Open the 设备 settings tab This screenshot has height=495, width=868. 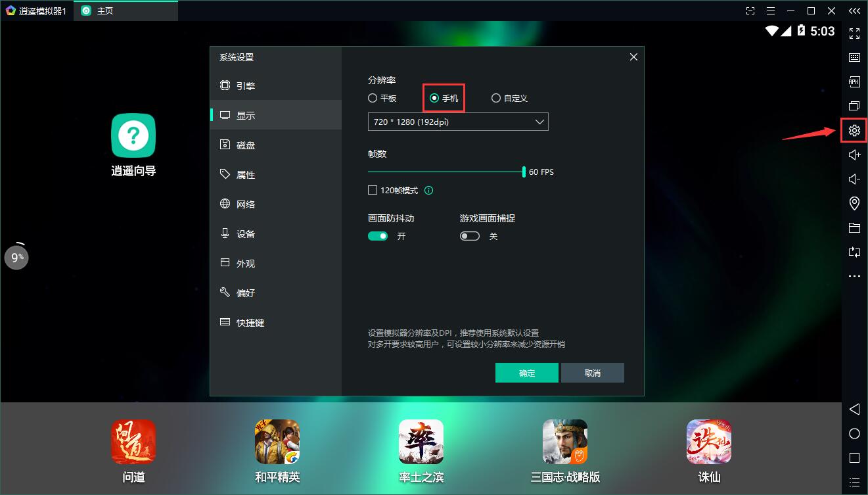click(276, 233)
